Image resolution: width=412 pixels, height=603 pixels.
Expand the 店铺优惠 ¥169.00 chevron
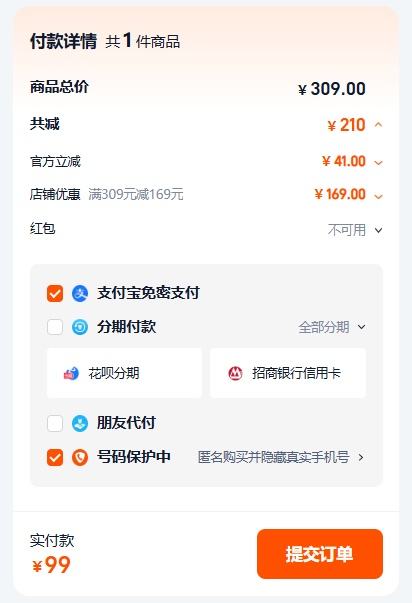379,196
